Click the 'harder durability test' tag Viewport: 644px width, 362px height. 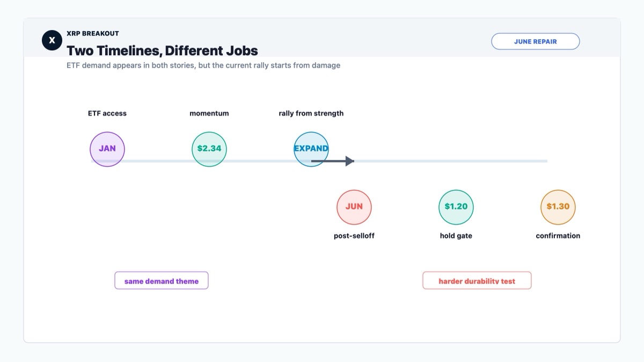click(477, 280)
